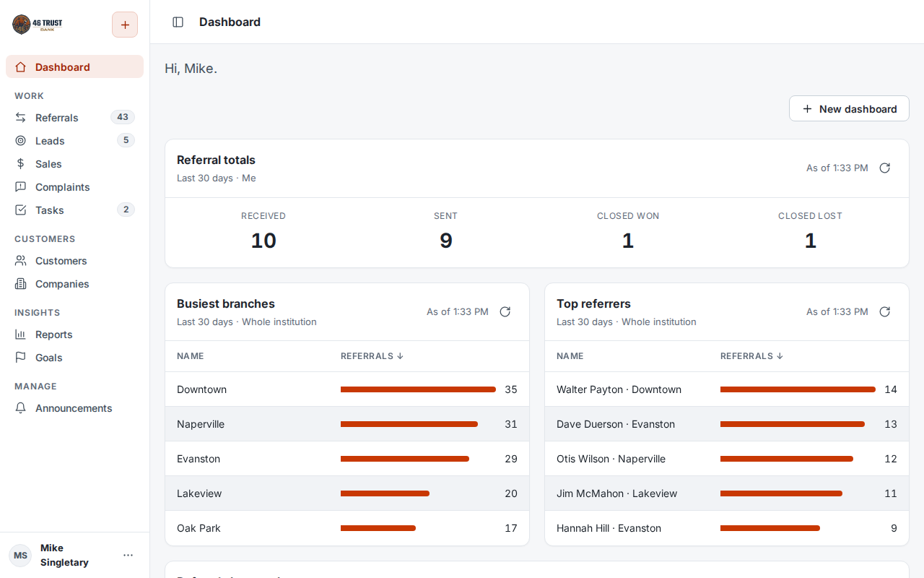
Task: Click the Closed Won total label
Action: tap(628, 216)
